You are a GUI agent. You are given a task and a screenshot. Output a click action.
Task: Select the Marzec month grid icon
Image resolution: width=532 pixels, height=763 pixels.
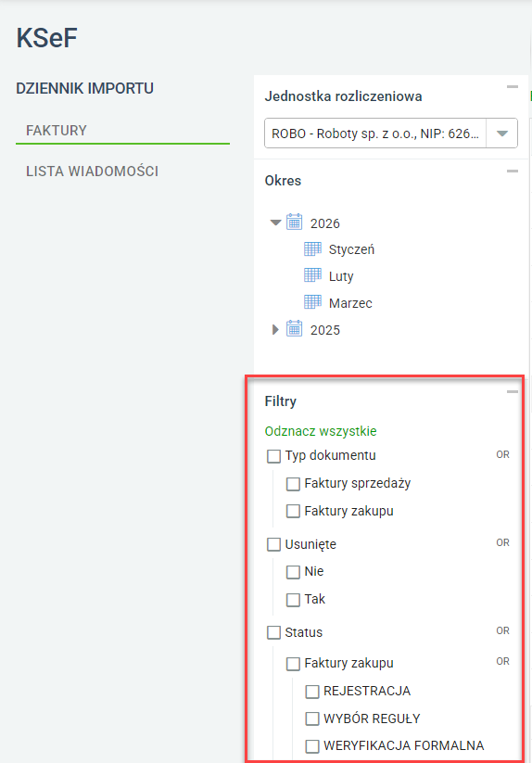(312, 302)
